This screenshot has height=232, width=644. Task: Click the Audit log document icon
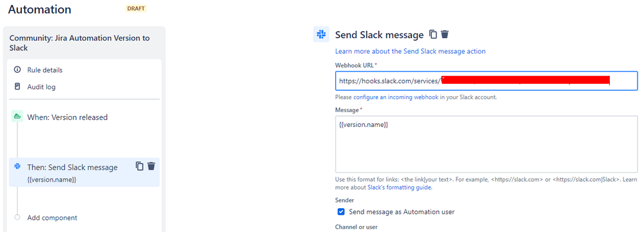pos(17,86)
